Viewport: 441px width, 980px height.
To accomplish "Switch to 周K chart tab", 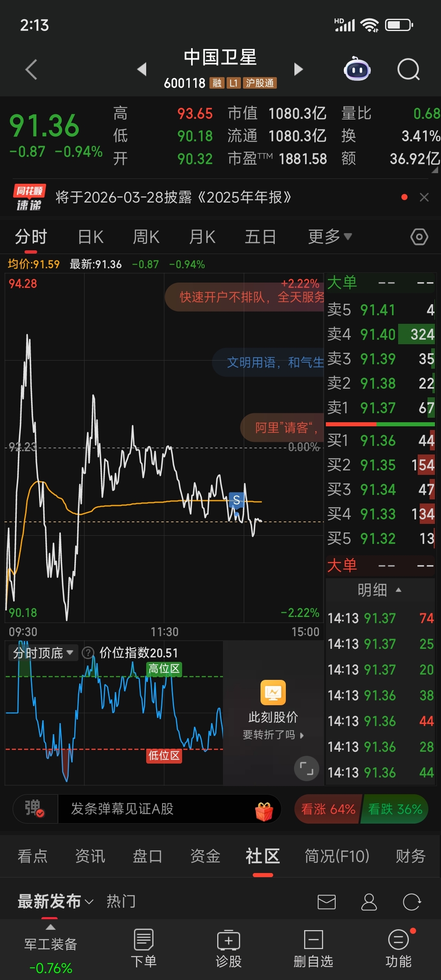I will point(146,237).
